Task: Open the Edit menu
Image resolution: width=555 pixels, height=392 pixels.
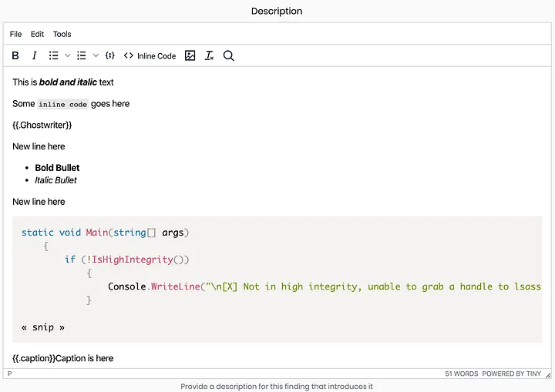Action: pyautogui.click(x=37, y=34)
